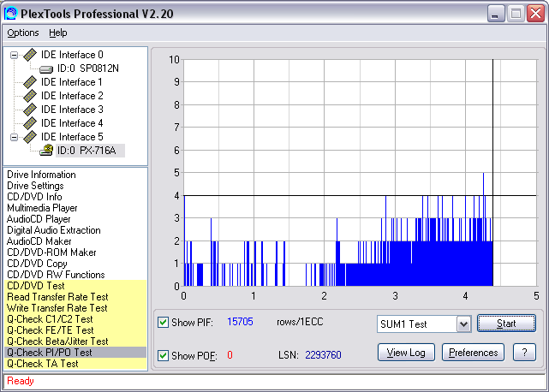549x392 pixels.
Task: Click the View Log button
Action: click(x=406, y=353)
